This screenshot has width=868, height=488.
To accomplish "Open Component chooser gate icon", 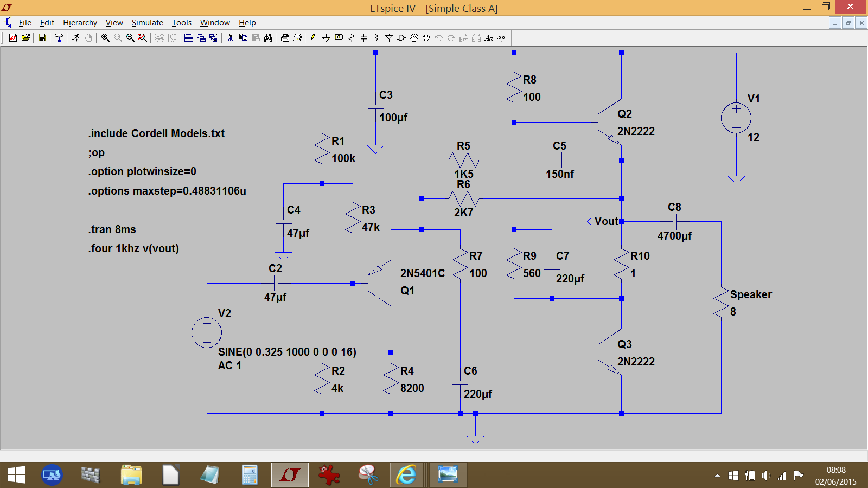I will pos(401,37).
